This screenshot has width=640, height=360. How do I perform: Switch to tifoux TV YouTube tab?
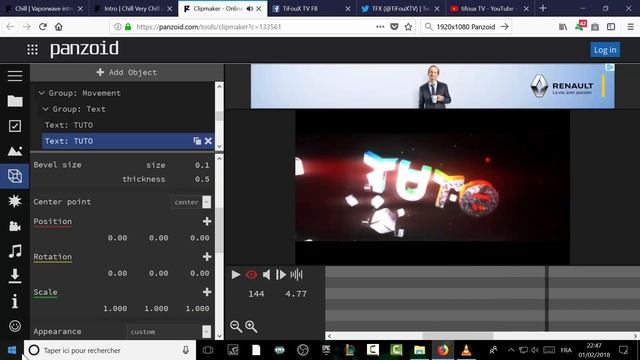[489, 9]
